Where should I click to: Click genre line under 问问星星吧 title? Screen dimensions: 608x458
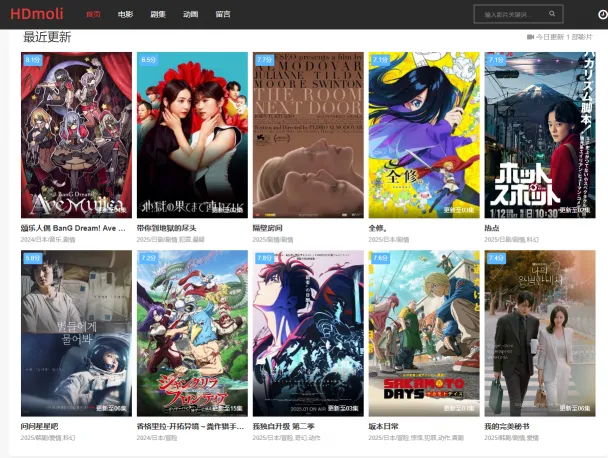[48, 438]
